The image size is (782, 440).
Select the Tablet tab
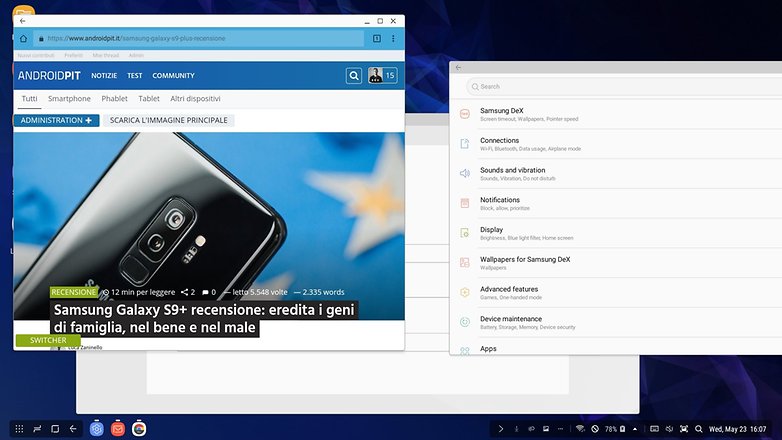(149, 99)
